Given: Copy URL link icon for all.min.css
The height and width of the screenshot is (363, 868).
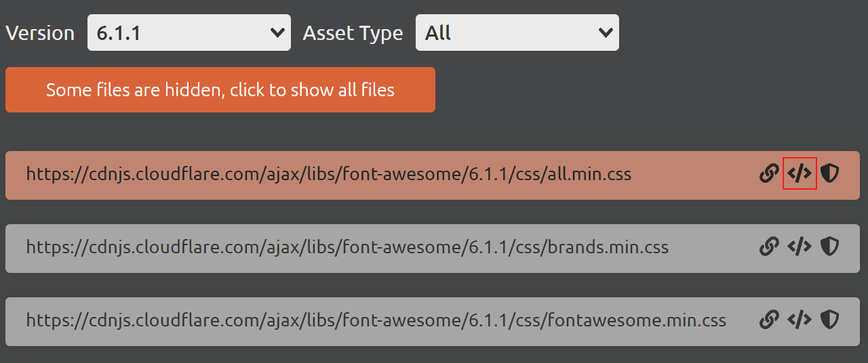Looking at the screenshot, I should click(x=769, y=174).
